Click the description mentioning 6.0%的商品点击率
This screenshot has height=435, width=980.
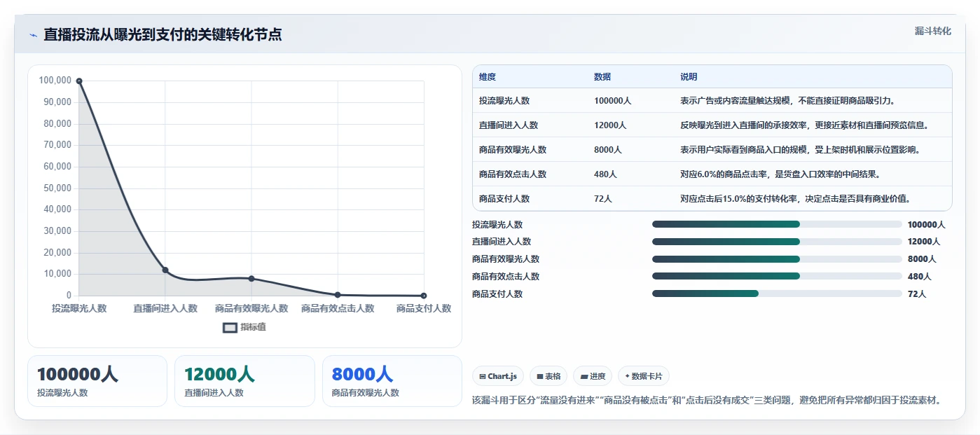click(x=780, y=174)
